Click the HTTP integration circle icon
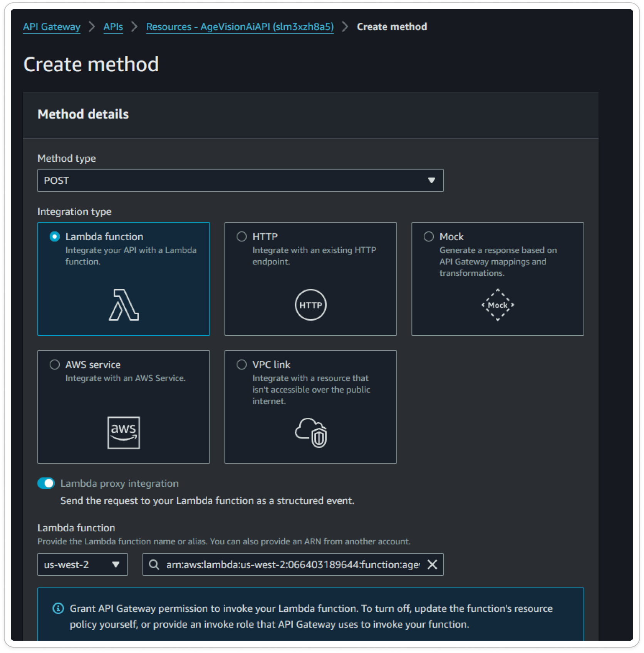Image resolution: width=644 pixels, height=653 pixels. (x=310, y=305)
